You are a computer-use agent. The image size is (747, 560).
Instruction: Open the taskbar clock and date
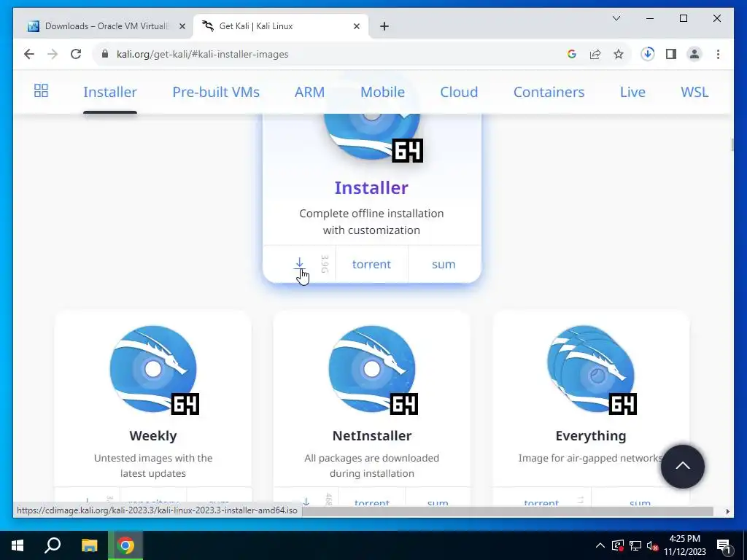(684, 545)
